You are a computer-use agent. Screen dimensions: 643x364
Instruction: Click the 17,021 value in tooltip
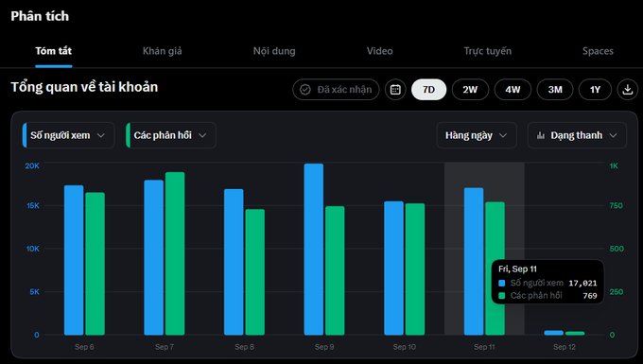pyautogui.click(x=582, y=283)
